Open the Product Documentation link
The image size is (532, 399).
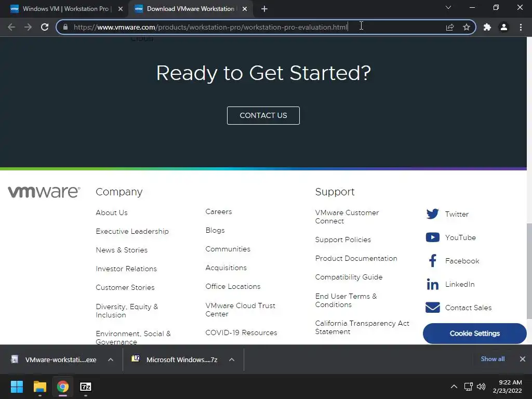point(356,258)
